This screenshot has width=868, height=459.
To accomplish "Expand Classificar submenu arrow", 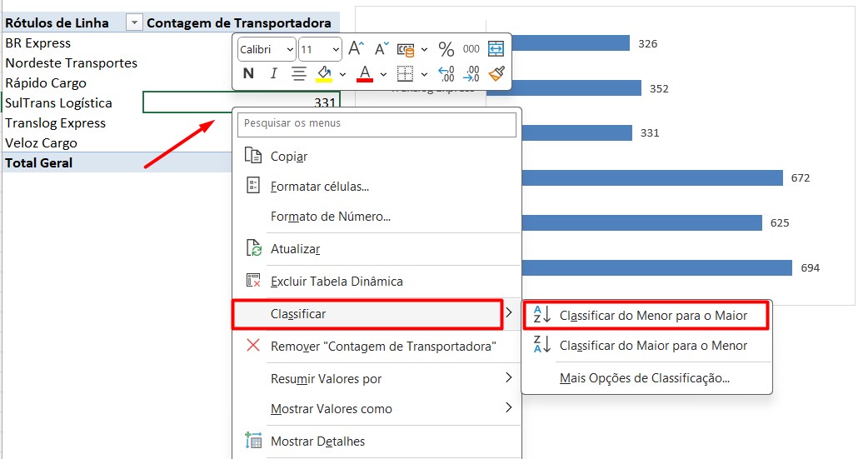I will (x=509, y=313).
